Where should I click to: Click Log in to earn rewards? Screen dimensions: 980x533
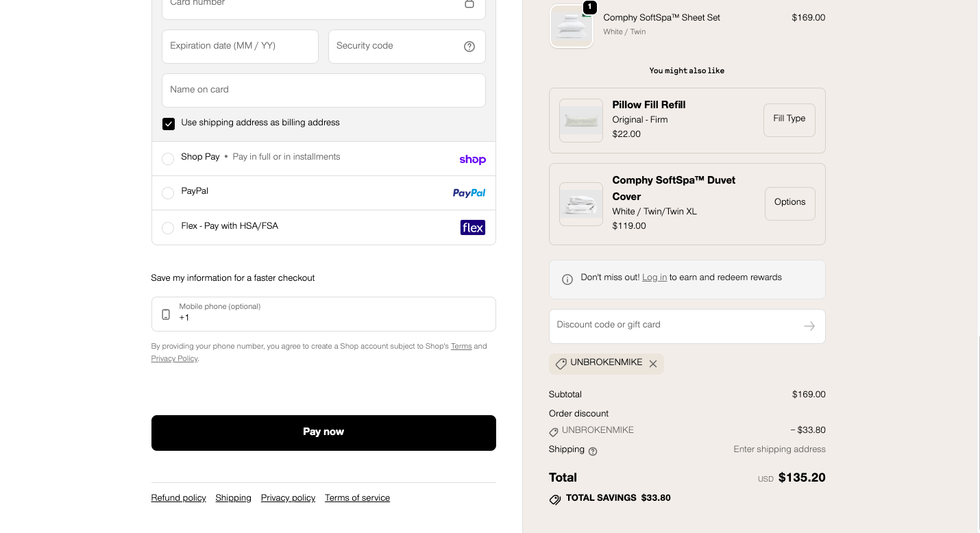[x=654, y=277]
